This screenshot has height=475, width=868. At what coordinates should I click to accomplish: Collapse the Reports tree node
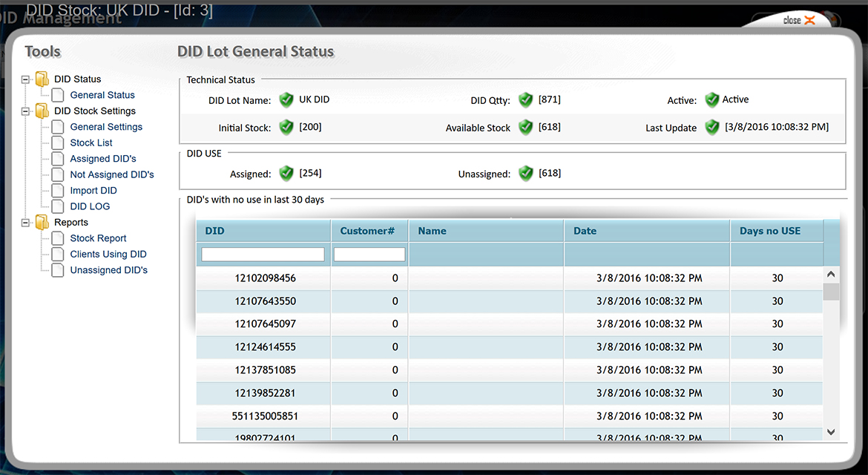26,223
